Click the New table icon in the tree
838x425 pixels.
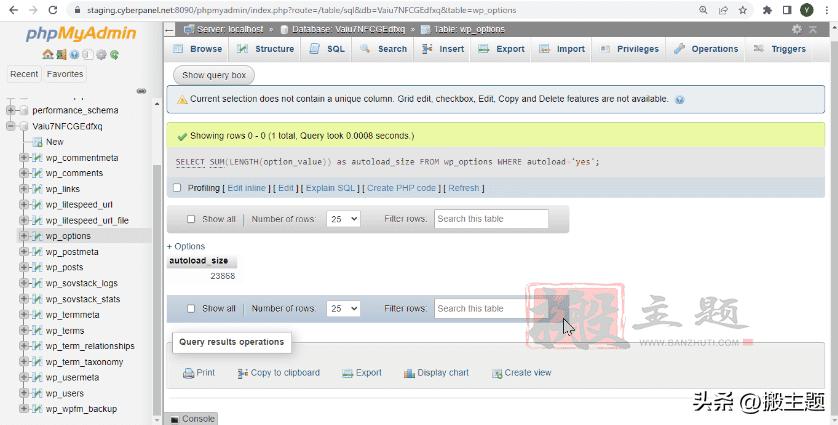click(37, 142)
